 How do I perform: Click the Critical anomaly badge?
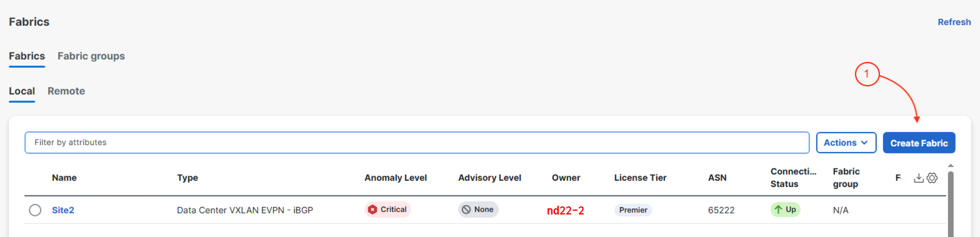click(x=387, y=209)
